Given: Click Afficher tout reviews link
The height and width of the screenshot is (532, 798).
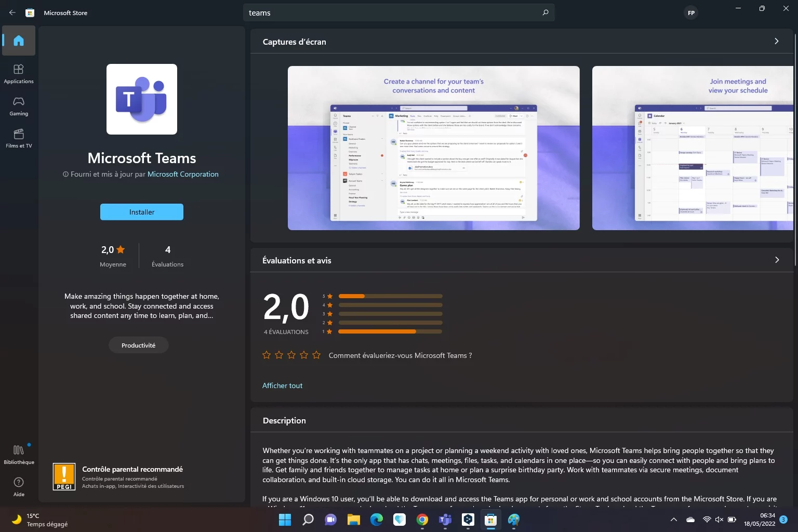Looking at the screenshot, I should click(x=282, y=385).
